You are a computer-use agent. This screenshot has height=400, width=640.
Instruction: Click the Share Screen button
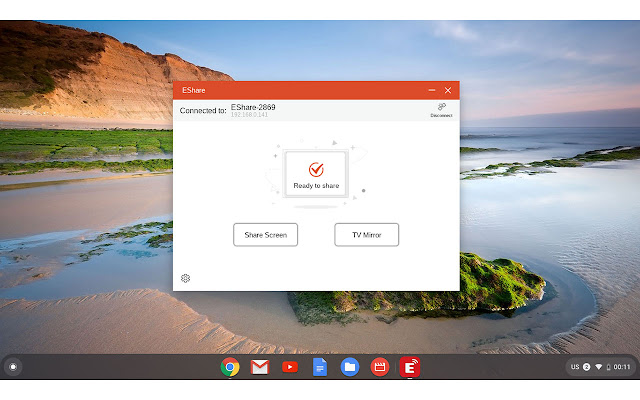(x=265, y=235)
